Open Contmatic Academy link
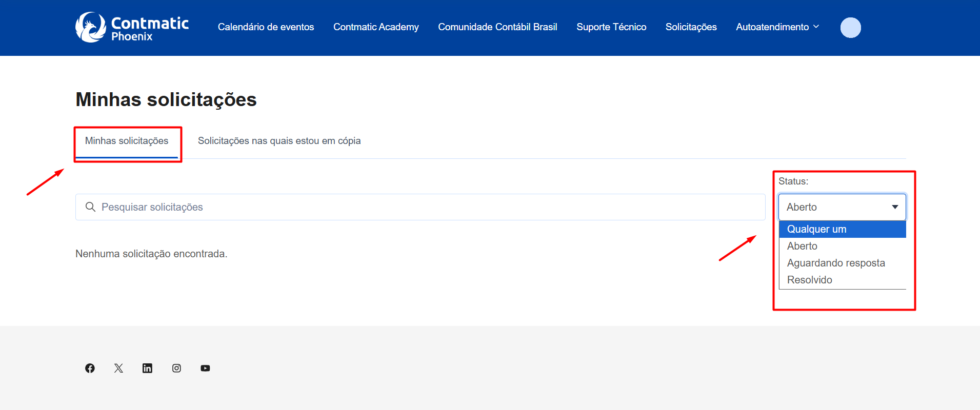Image resolution: width=980 pixels, height=410 pixels. 376,27
